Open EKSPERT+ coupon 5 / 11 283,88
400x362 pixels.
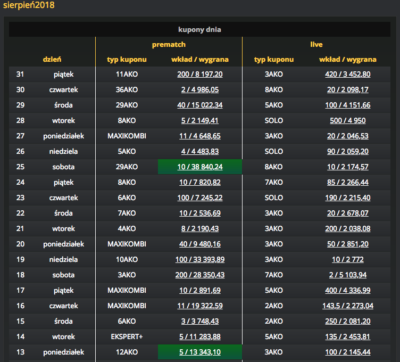[x=200, y=337]
